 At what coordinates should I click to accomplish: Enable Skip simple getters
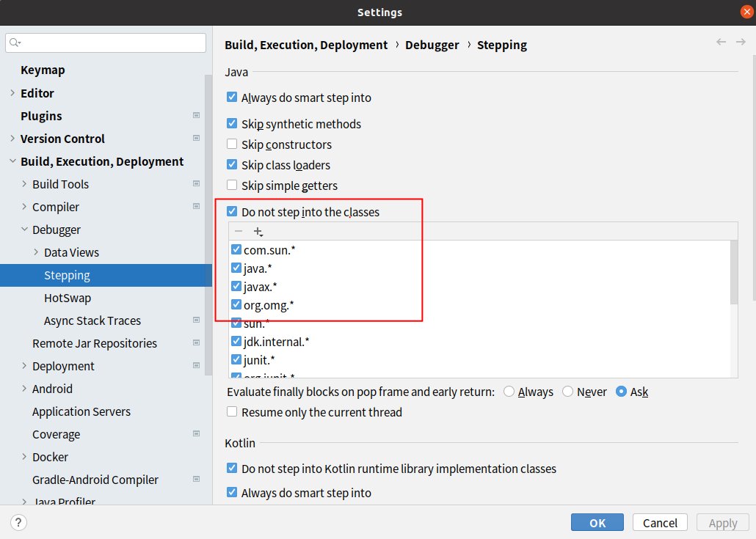point(232,185)
